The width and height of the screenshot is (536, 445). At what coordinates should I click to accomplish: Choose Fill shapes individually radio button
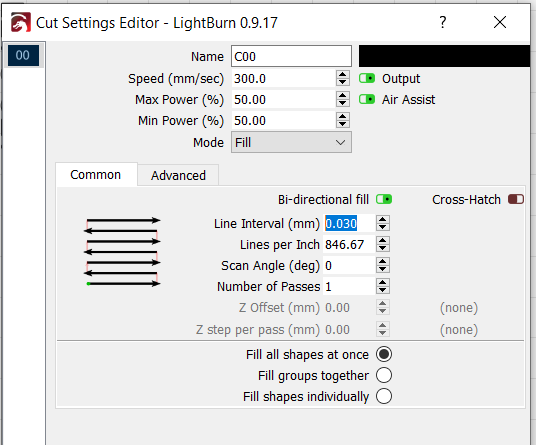point(384,396)
